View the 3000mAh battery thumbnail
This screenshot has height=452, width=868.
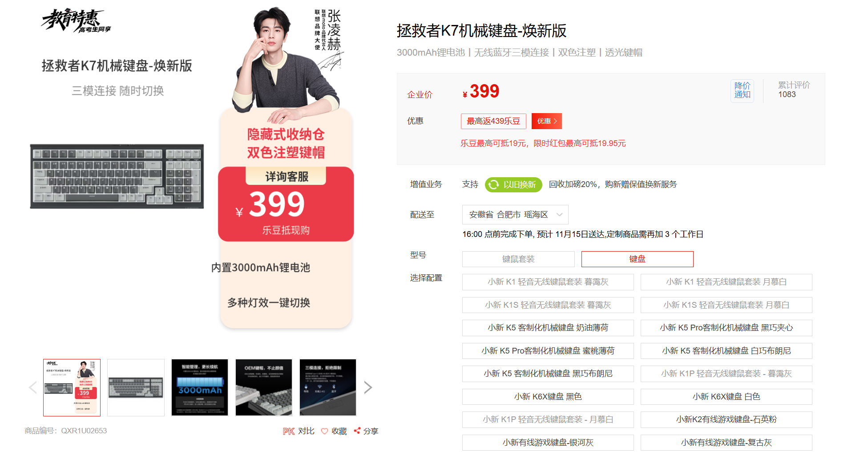(x=200, y=387)
